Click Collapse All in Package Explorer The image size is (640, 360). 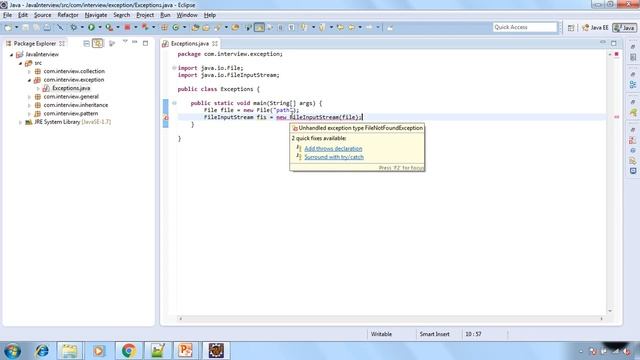(x=87, y=43)
